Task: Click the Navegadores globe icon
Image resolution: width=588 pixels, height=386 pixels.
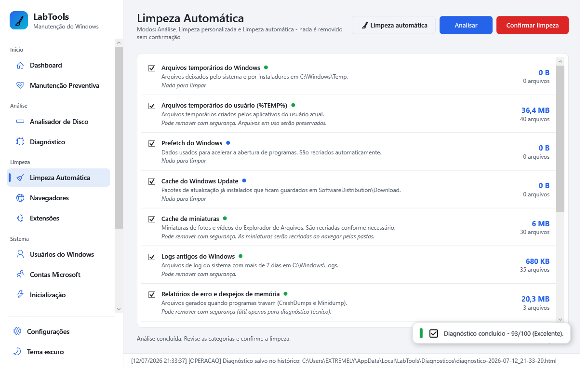Action: pyautogui.click(x=20, y=198)
